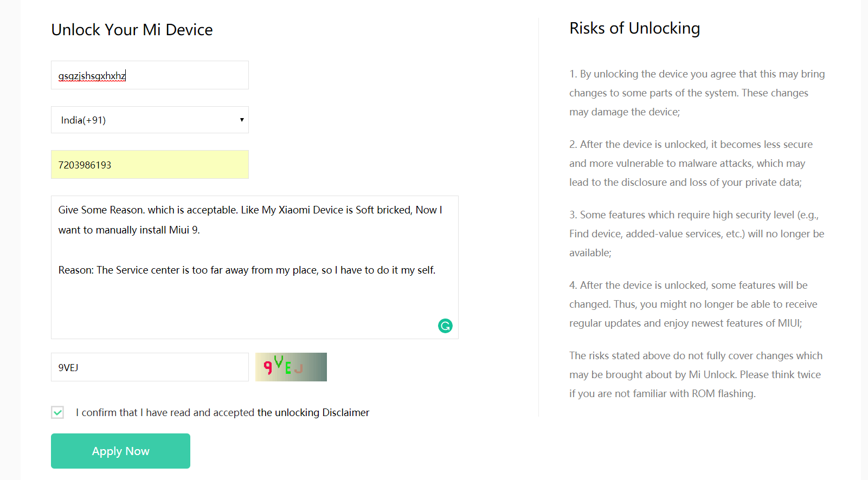Select risk item 2 about malware attacks
This screenshot has height=480, width=868.
click(691, 163)
